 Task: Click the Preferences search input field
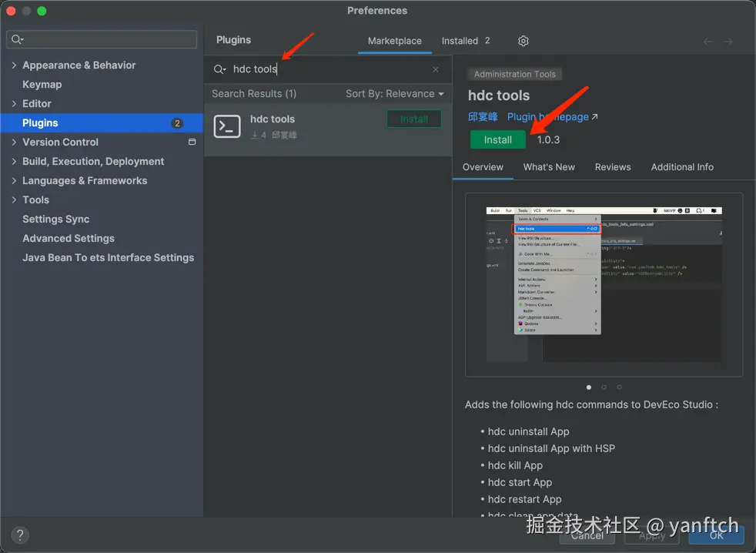tap(101, 39)
